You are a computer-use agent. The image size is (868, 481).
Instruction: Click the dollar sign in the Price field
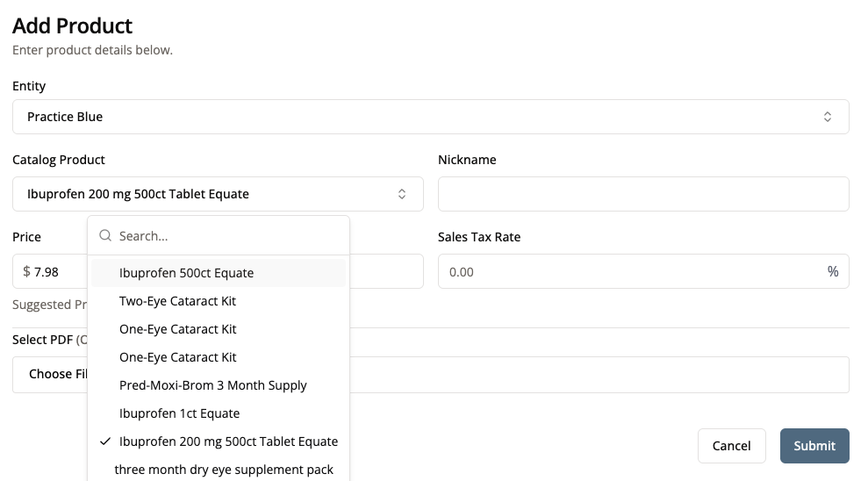pos(26,272)
